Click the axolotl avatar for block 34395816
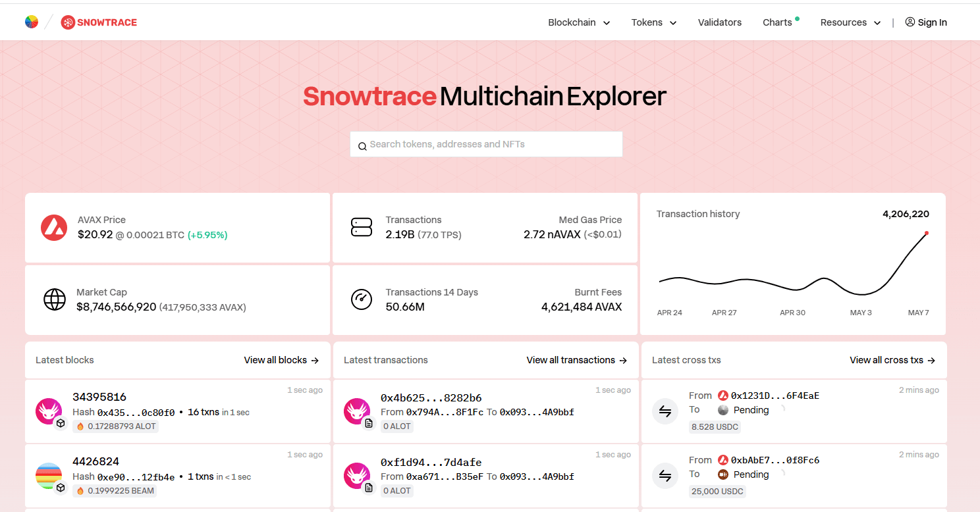This screenshot has width=980, height=512. tap(48, 411)
